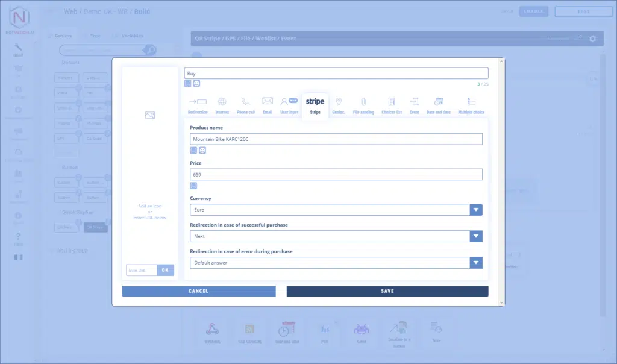Select the Redirection action type icon

(x=198, y=102)
